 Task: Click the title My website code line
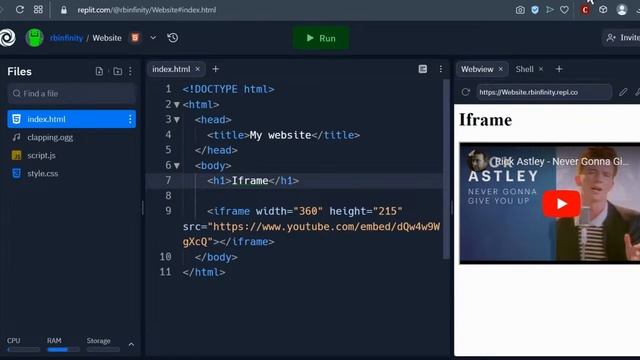(x=283, y=135)
